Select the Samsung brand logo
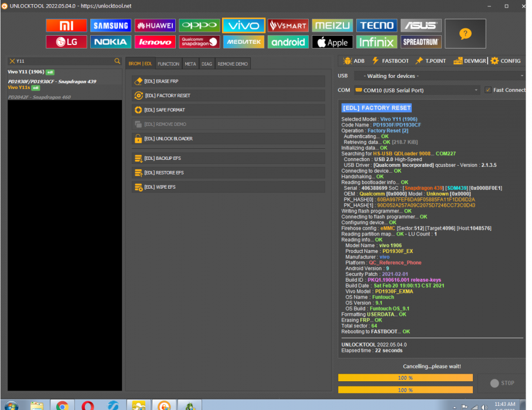Image resolution: width=532 pixels, height=410 pixels. pyautogui.click(x=111, y=25)
